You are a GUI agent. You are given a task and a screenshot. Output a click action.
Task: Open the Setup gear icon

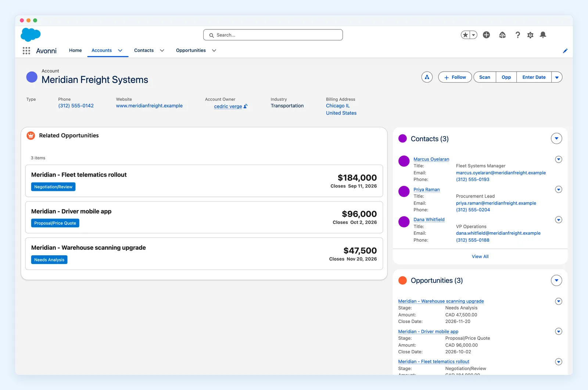tap(530, 35)
